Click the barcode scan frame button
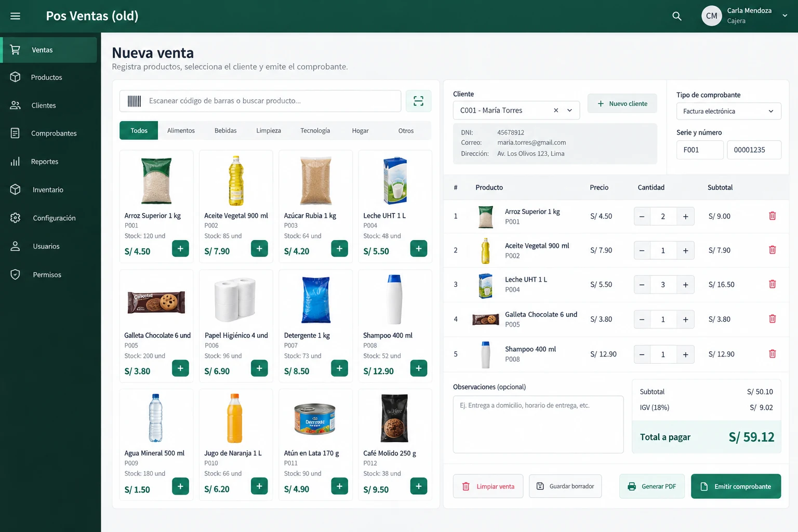Viewport: 798px width, 532px height. (x=418, y=101)
